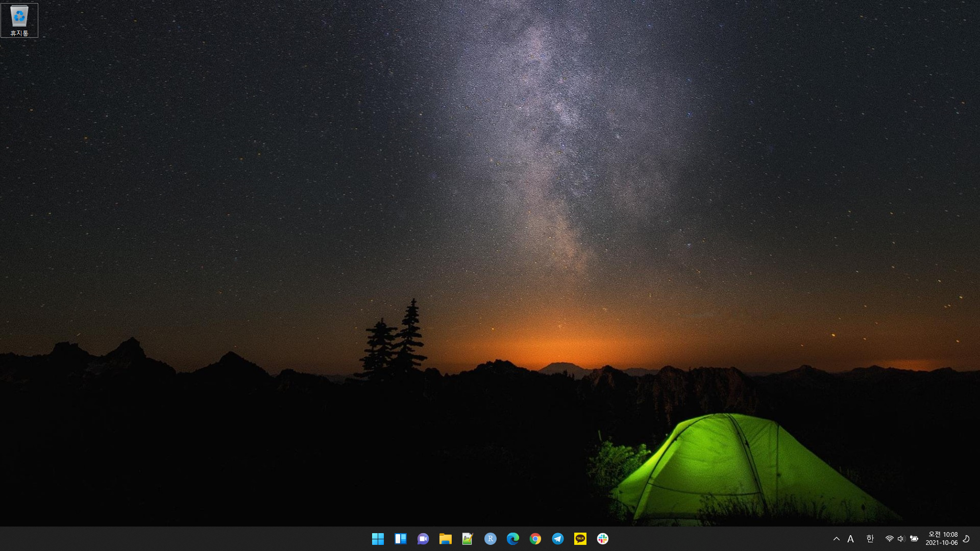Image resolution: width=980 pixels, height=551 pixels.
Task: Select the 휴지통 recycle bin desktop icon
Action: click(x=19, y=20)
